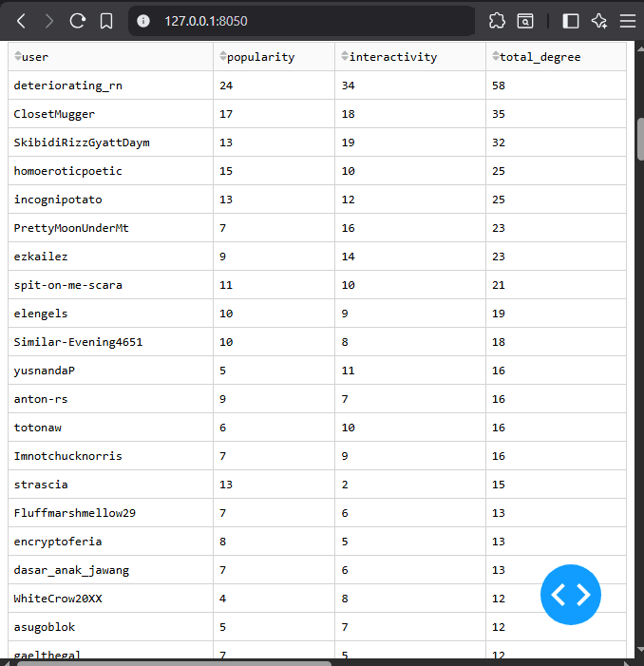The width and height of the screenshot is (644, 666).
Task: Click total_degree value 58 for deteriorating_rn
Action: pyautogui.click(x=556, y=86)
